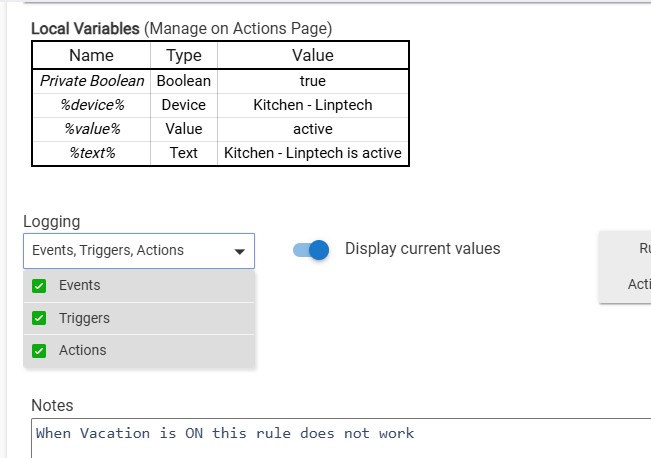Click the Display current values label
This screenshot has width=651, height=458.
pos(422,249)
